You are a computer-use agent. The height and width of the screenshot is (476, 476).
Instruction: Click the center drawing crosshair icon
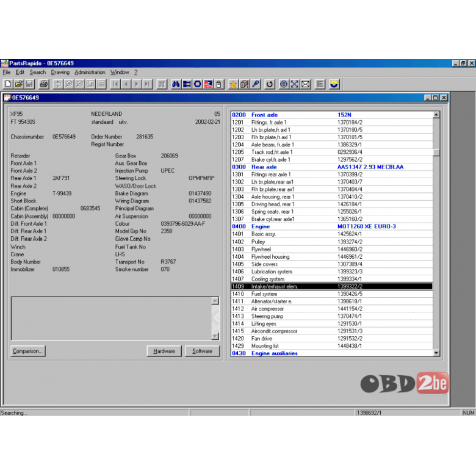58,84
